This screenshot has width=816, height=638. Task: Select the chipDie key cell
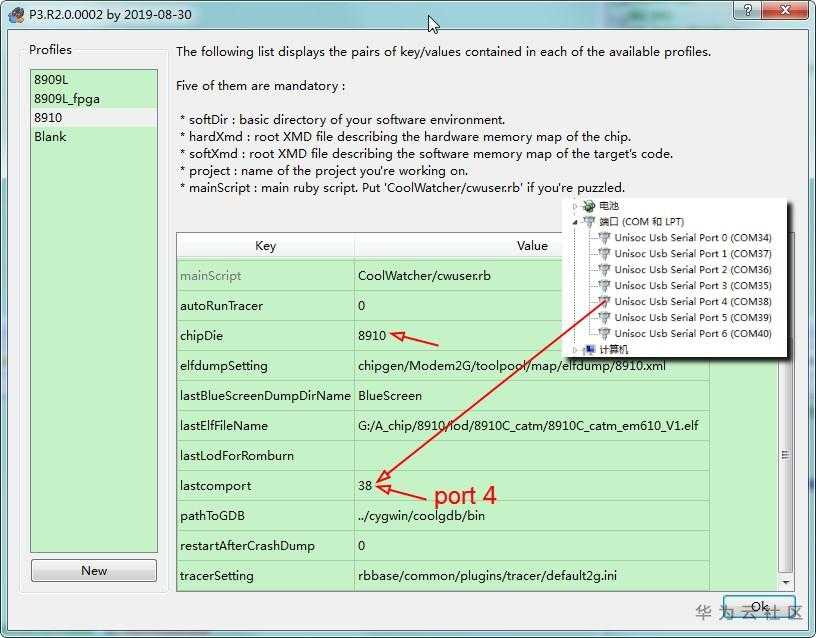point(265,336)
